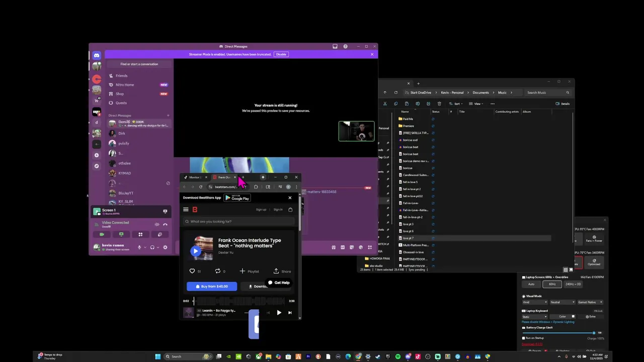
Task: Open Discord help icon in title bar
Action: (345, 46)
